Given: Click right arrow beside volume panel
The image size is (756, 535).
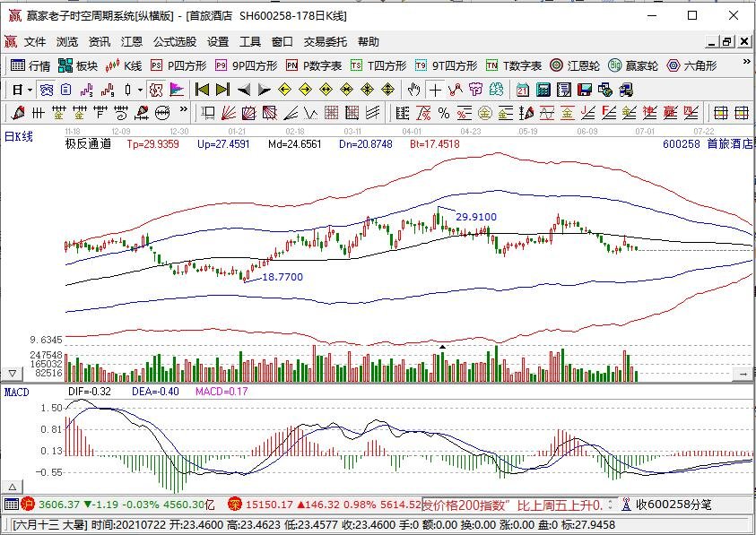Looking at the screenshot, I should click(742, 374).
